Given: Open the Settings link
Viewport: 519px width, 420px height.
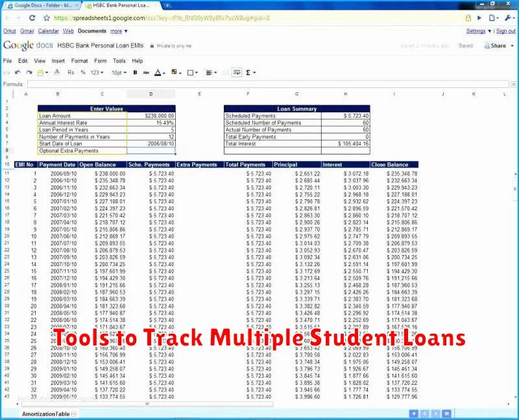Looking at the screenshot, I should tap(476, 31).
